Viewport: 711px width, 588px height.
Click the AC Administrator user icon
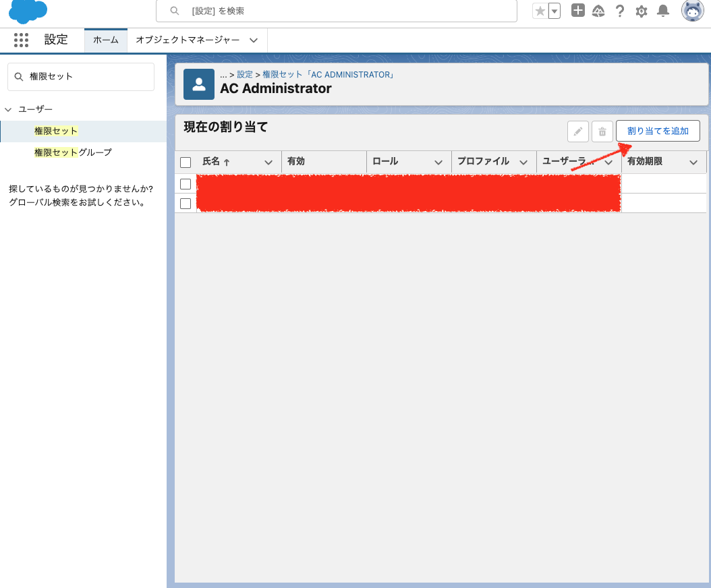pos(199,84)
